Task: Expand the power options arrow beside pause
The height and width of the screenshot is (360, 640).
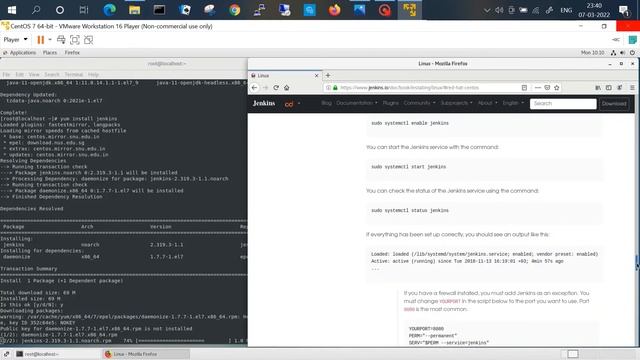Action: point(50,40)
